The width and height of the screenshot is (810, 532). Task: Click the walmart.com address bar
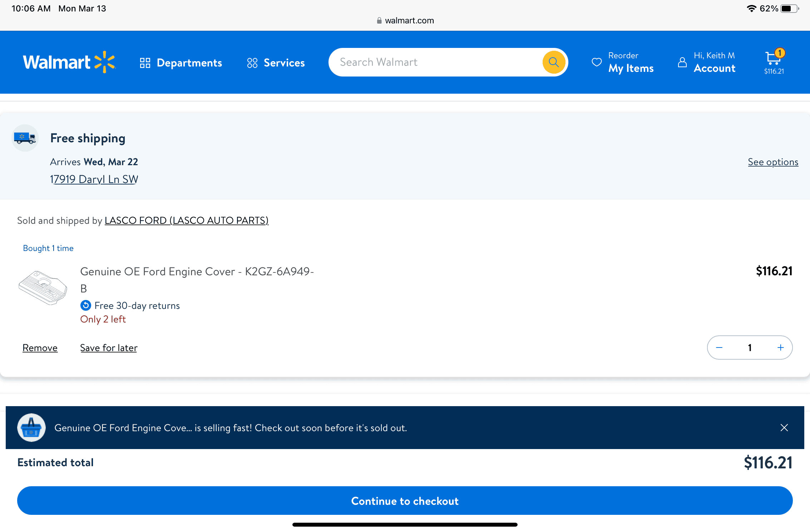[x=405, y=20]
